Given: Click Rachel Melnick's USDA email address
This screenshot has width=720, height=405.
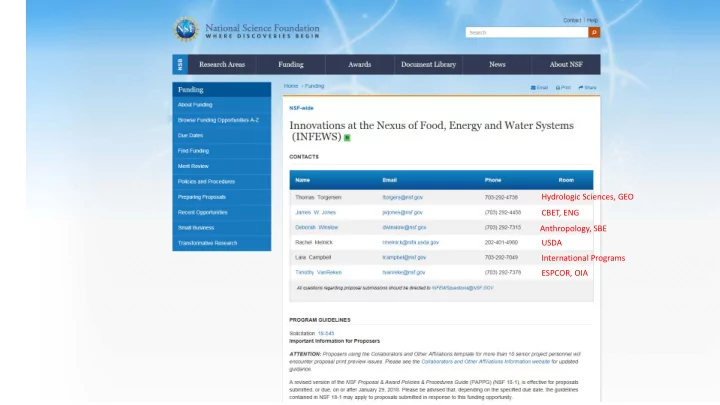Looking at the screenshot, I should pyautogui.click(x=411, y=242).
